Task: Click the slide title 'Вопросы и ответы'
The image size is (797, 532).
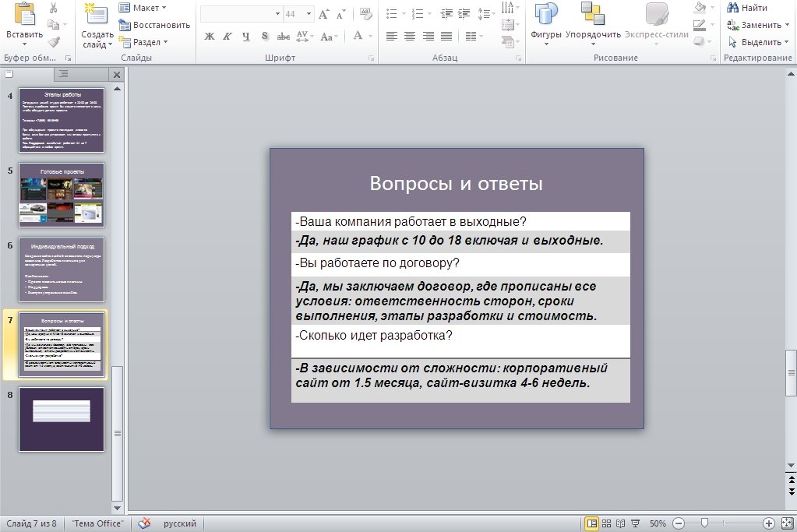Action: (456, 183)
